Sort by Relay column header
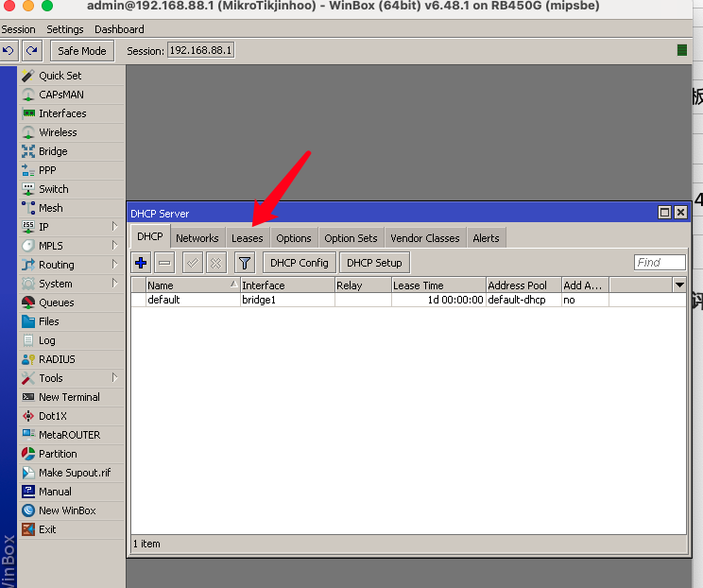Screen dimensions: 703x588 coord(363,285)
